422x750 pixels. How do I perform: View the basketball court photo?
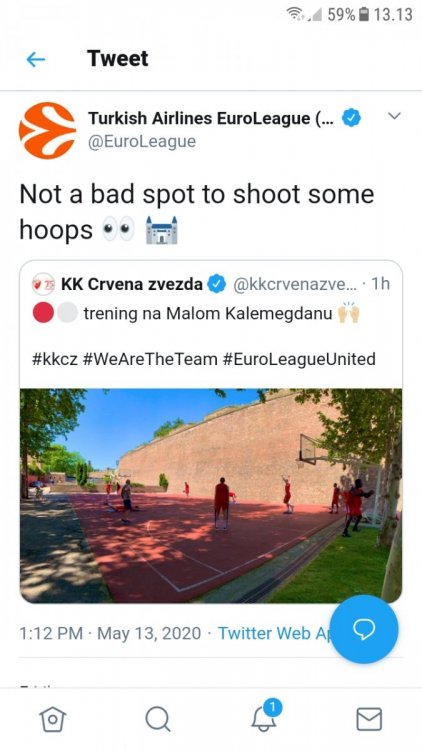click(x=211, y=496)
